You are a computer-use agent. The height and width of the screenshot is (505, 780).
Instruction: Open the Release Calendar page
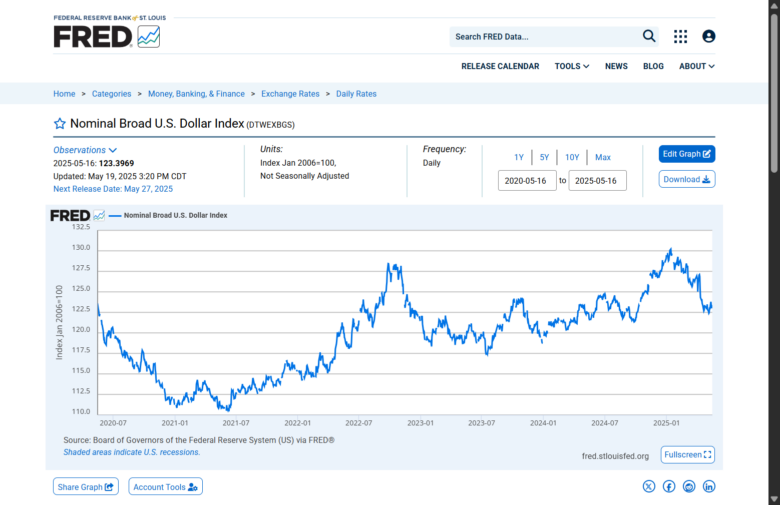point(500,66)
